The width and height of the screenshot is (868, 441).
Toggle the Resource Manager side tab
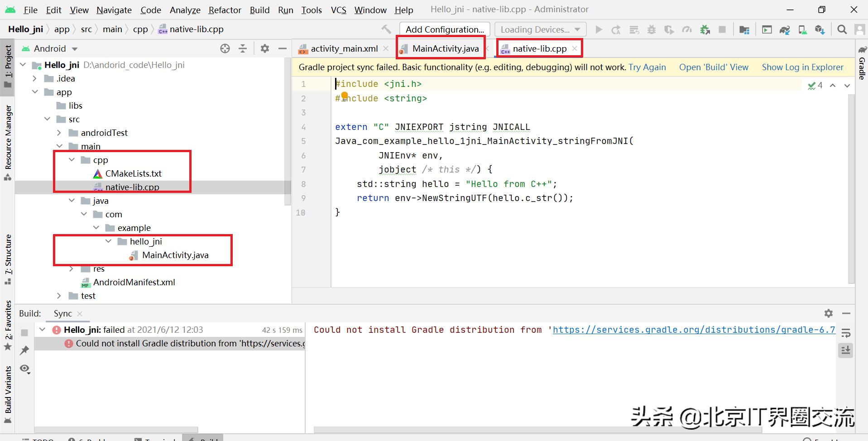(x=8, y=143)
